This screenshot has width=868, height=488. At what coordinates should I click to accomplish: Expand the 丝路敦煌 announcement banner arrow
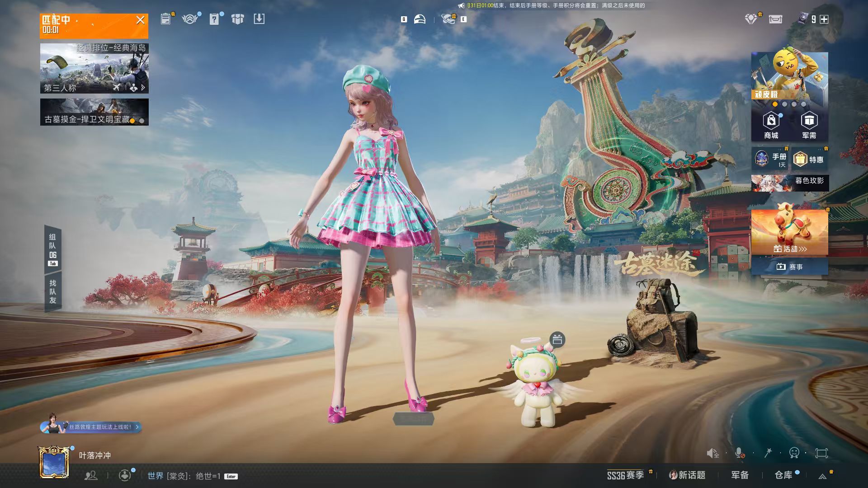137,427
